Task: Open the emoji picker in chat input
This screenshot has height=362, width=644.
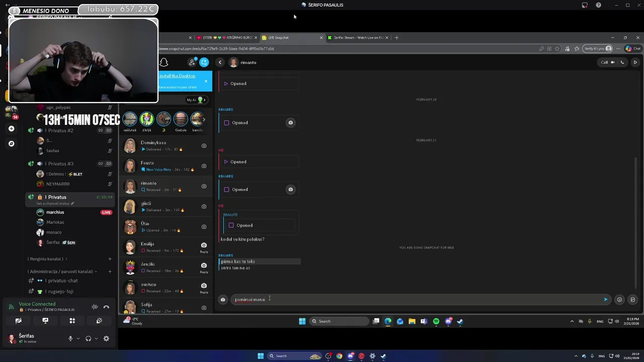Action: [x=619, y=300]
